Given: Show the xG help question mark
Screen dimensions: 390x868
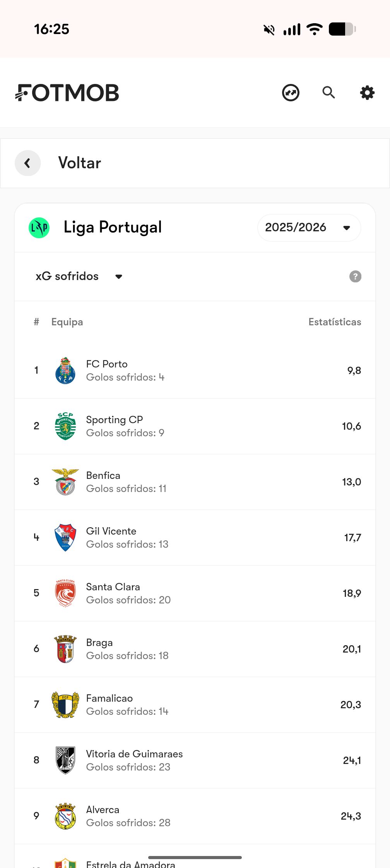Looking at the screenshot, I should coord(355,277).
